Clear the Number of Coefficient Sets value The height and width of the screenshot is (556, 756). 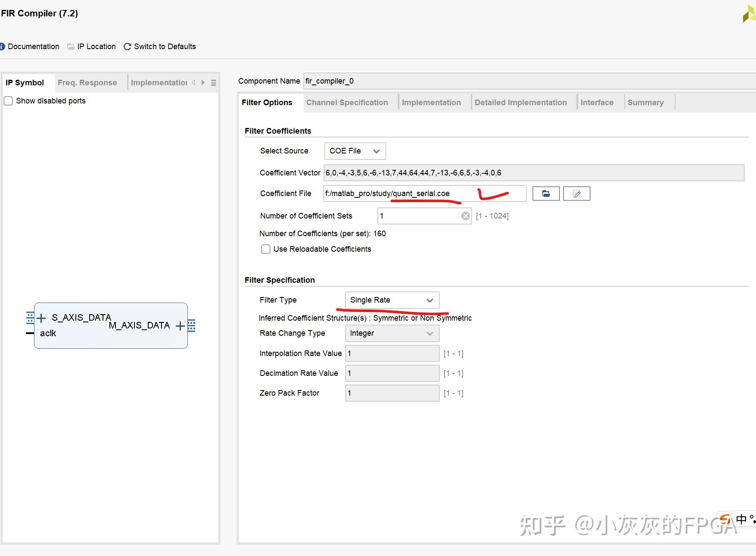(466, 216)
